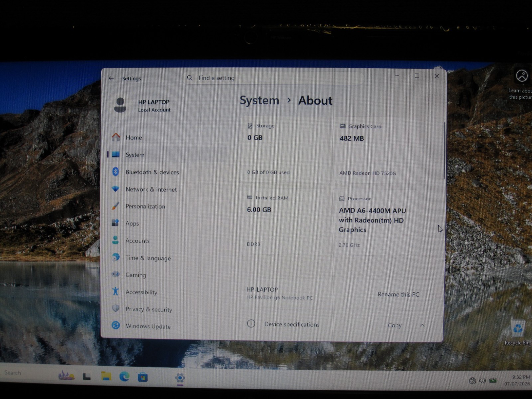
Task: Click the Learn about this picture icon
Action: (x=522, y=76)
